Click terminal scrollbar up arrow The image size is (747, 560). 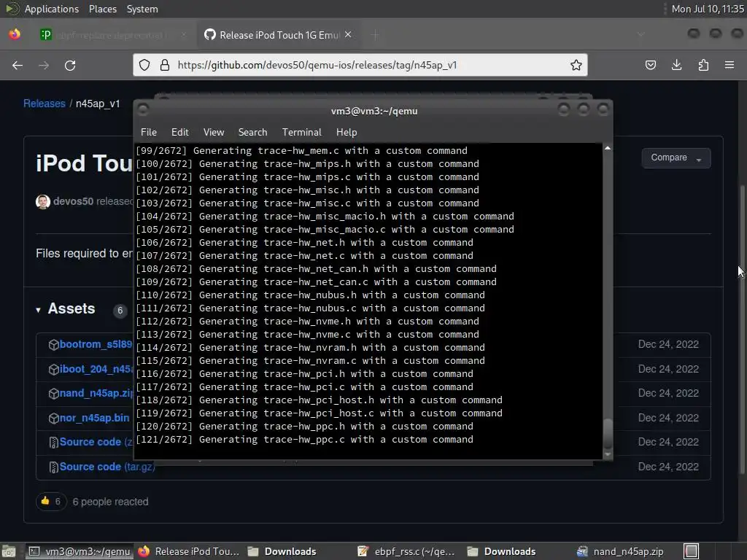pyautogui.click(x=608, y=148)
